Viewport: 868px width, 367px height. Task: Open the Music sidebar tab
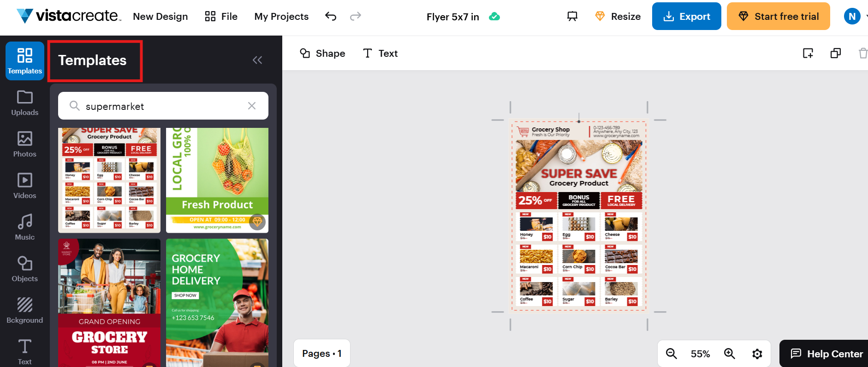tap(25, 228)
